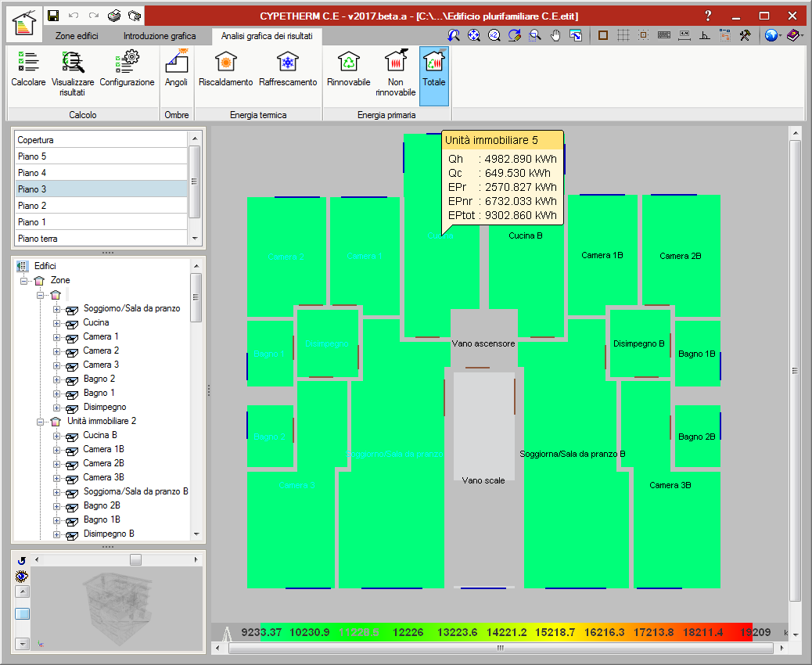The image size is (812, 665).
Task: Open Configurazione settings
Action: coord(127,70)
